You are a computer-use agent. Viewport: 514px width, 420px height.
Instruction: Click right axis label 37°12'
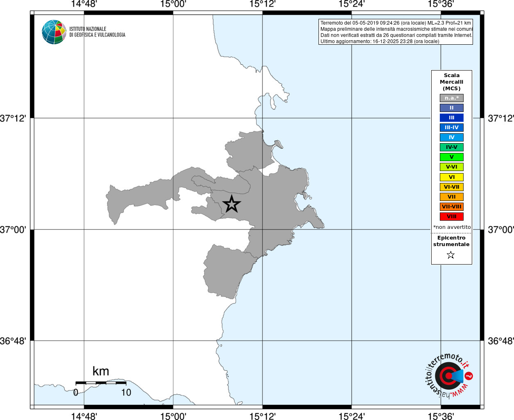tap(501, 118)
